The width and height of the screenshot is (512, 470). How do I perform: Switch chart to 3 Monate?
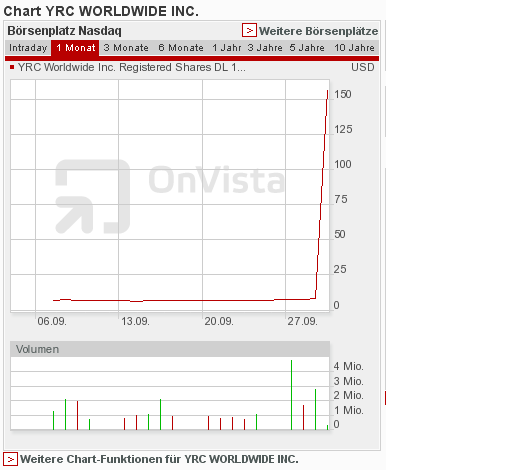tap(126, 48)
